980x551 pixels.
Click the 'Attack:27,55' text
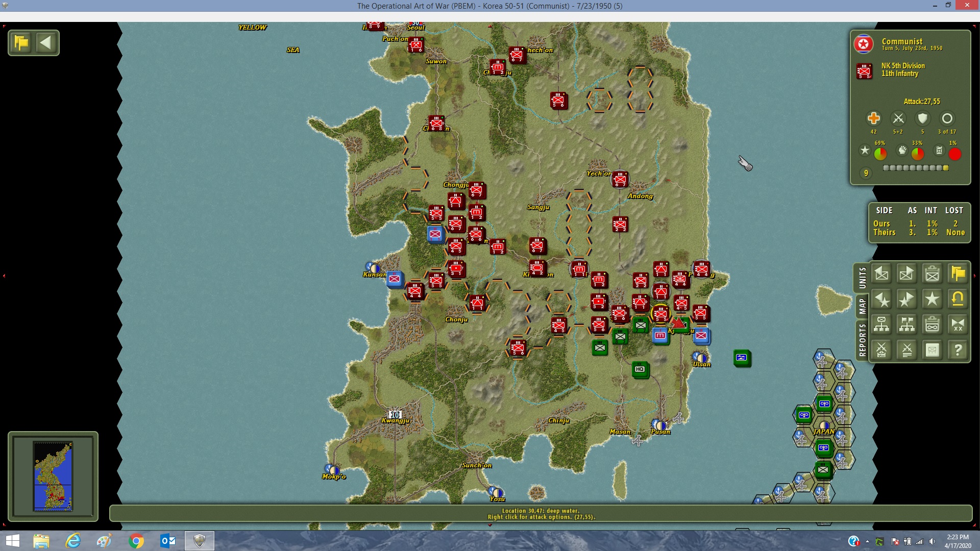(x=922, y=102)
